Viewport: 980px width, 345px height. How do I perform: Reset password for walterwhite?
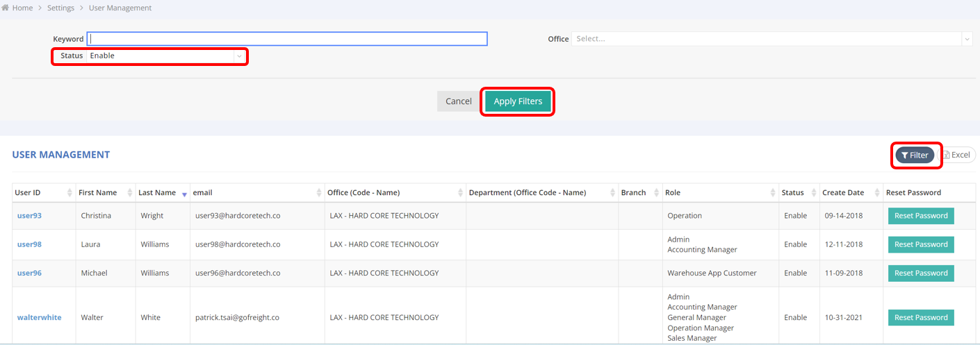coord(920,318)
